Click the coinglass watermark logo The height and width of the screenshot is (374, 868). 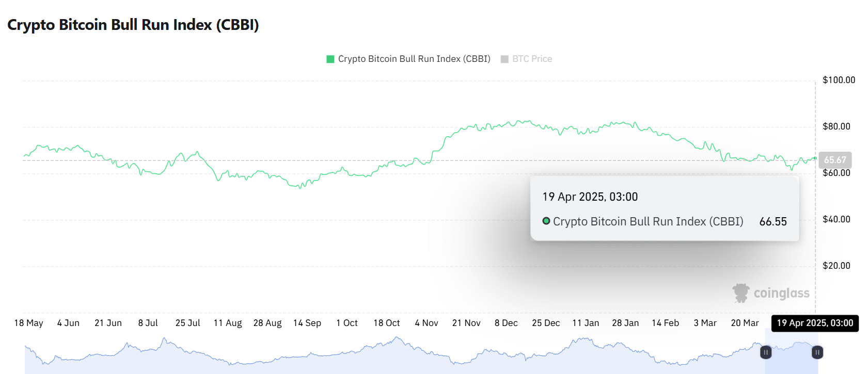pos(741,292)
